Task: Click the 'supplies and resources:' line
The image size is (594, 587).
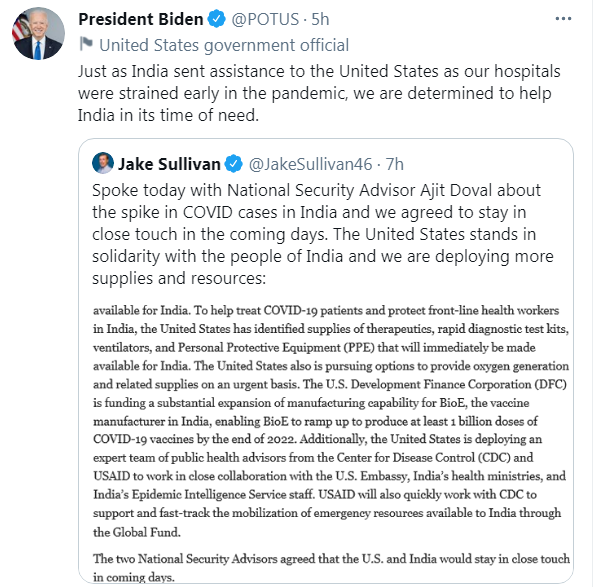Action: click(x=179, y=278)
